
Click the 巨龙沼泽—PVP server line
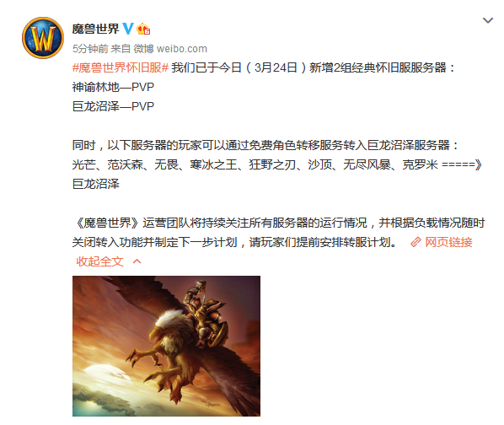coord(113,106)
